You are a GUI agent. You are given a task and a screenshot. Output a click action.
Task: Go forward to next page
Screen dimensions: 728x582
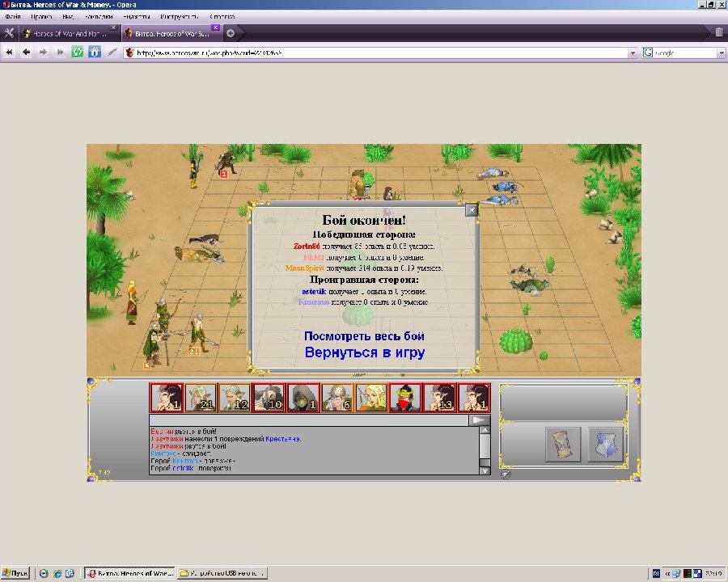pyautogui.click(x=43, y=53)
